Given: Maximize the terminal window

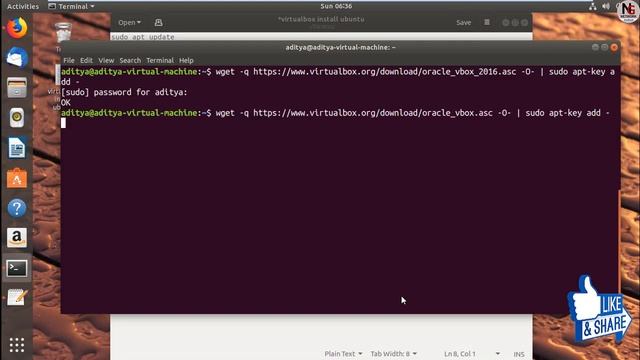Looking at the screenshot, I should pos(604,47).
